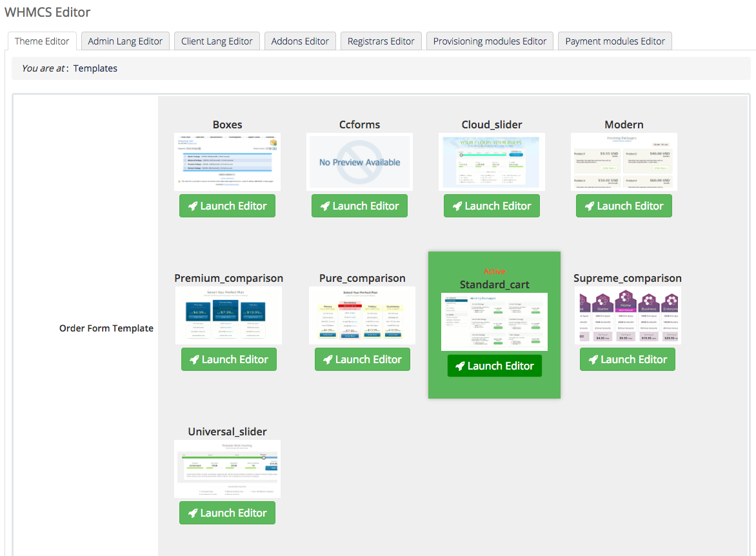The width and height of the screenshot is (756, 556).
Task: Open the Payment modules Editor tab
Action: tap(615, 41)
